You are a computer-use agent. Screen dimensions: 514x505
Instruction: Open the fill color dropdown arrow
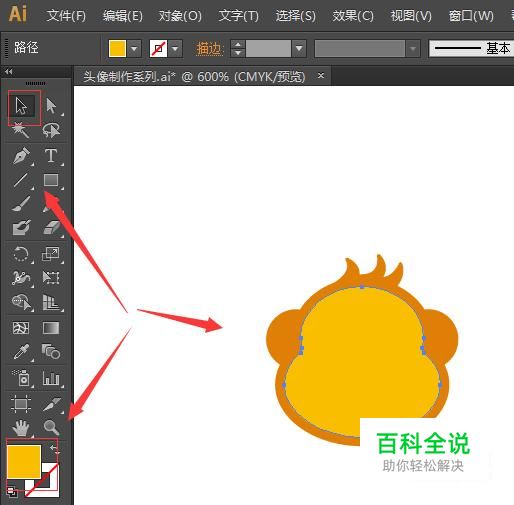coord(134,49)
